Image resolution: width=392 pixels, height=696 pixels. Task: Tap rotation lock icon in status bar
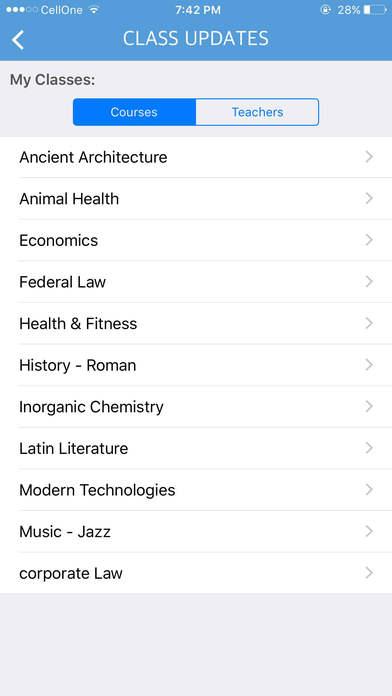tap(326, 10)
